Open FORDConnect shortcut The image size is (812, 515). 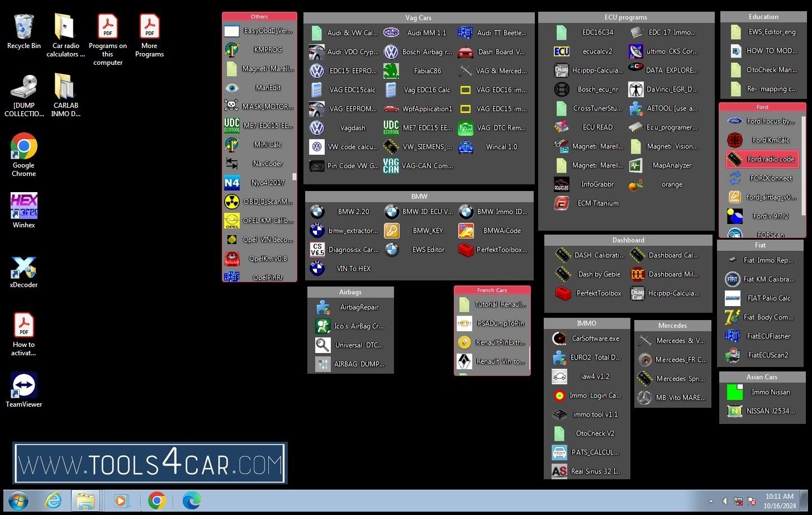tap(762, 178)
